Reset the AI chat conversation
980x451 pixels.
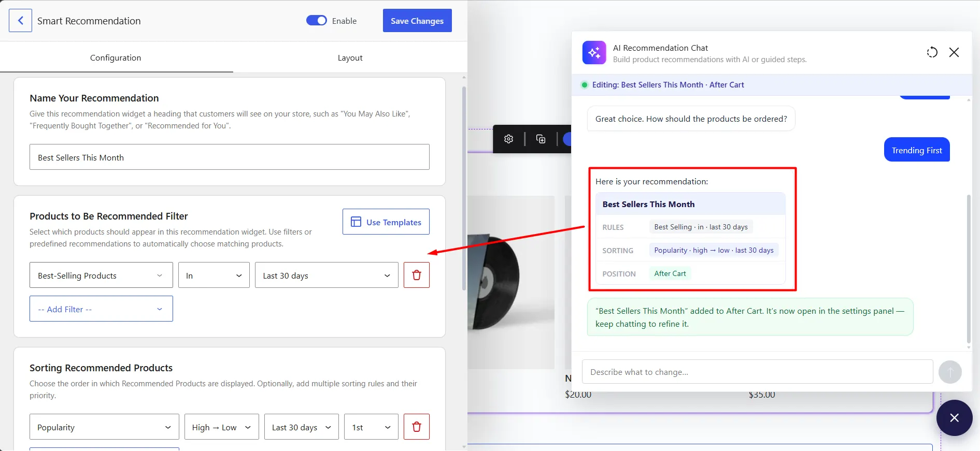coord(932,52)
